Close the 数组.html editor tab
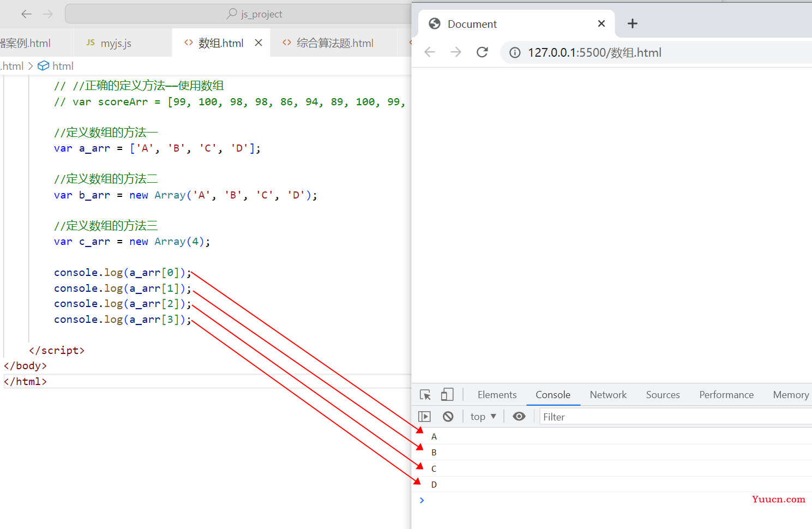 [x=258, y=43]
